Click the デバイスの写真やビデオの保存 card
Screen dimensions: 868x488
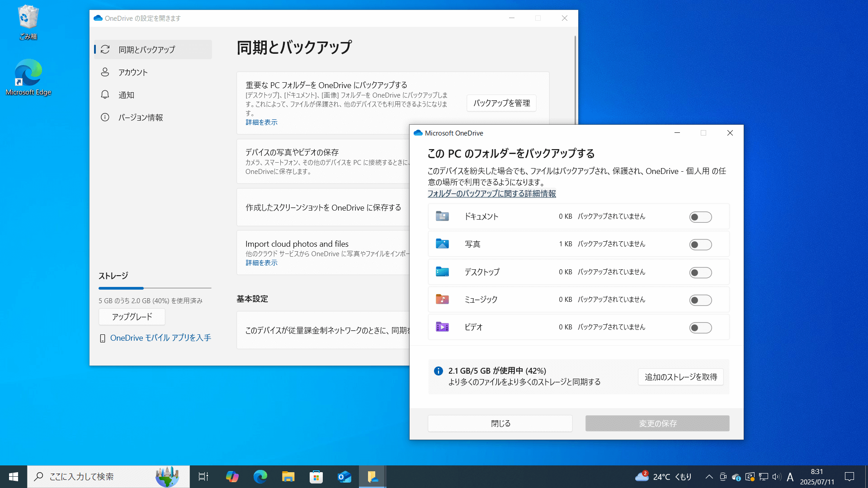323,161
